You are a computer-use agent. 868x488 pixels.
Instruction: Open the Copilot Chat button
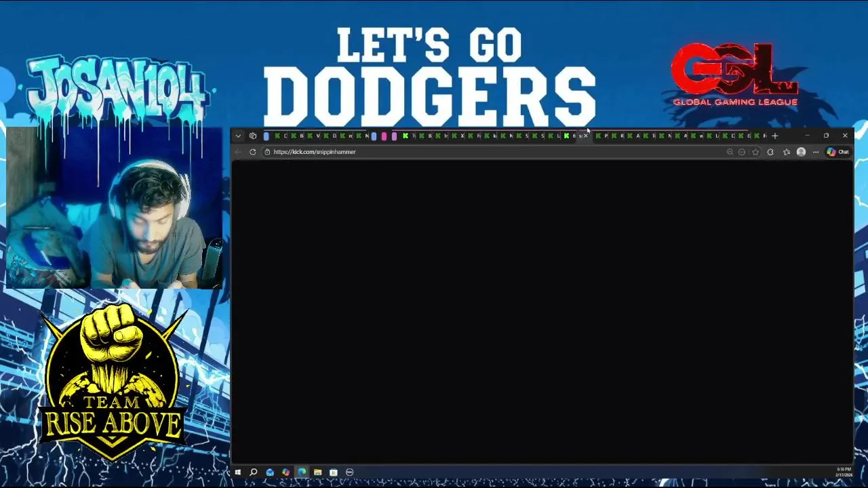tap(838, 152)
